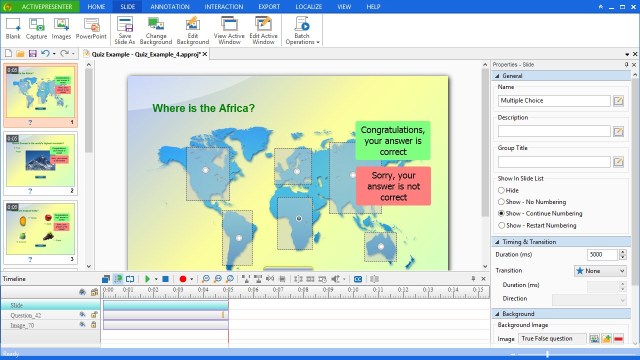Toggle visibility for all timeline tracks
This screenshot has height=360, width=640.
tap(82, 292)
